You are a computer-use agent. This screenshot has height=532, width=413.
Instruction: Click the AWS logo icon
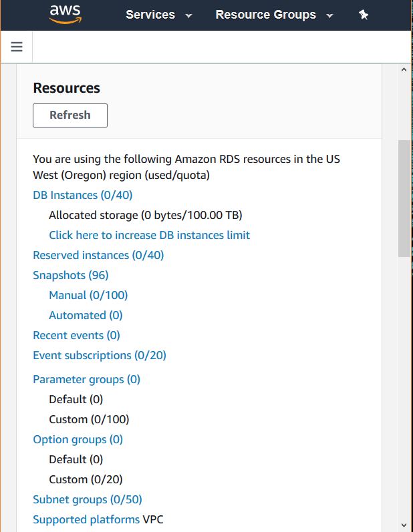click(65, 14)
